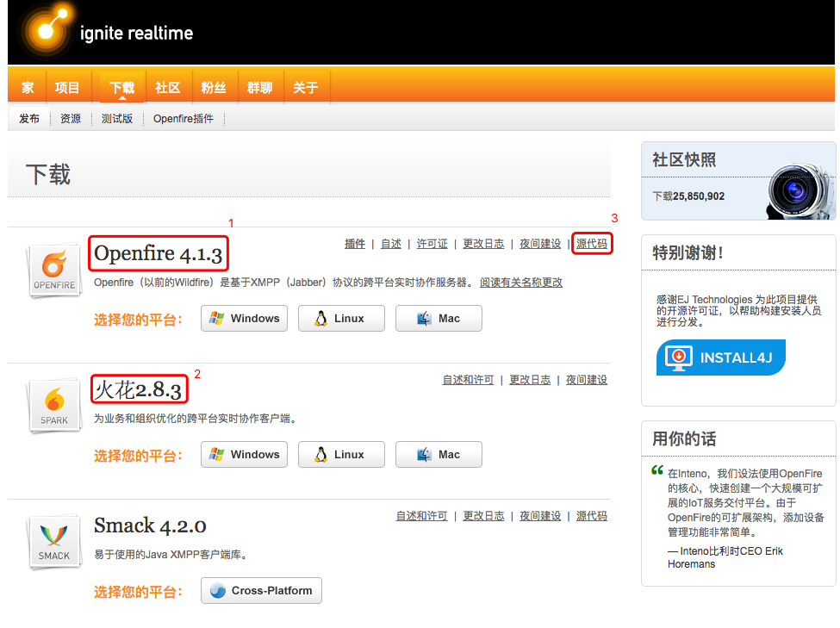Viewport: 840px width, 628px height.
Task: Click the 下载25,850,902 counter text
Action: [x=688, y=196]
